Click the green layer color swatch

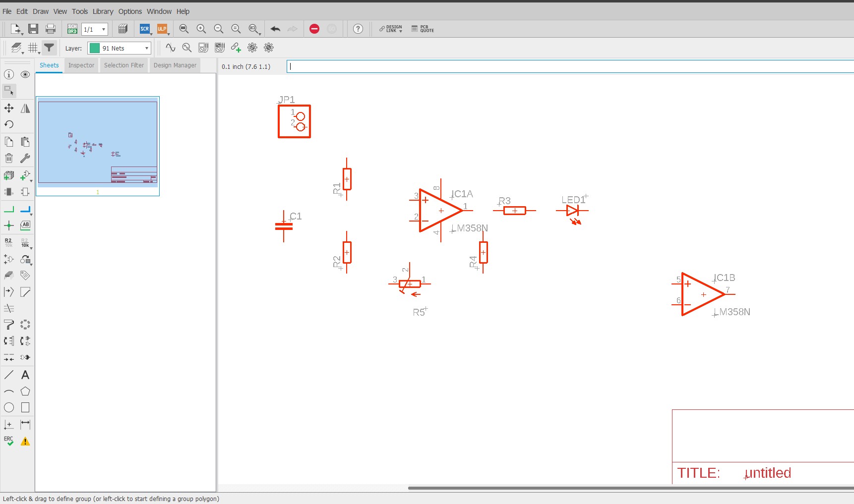tap(94, 48)
